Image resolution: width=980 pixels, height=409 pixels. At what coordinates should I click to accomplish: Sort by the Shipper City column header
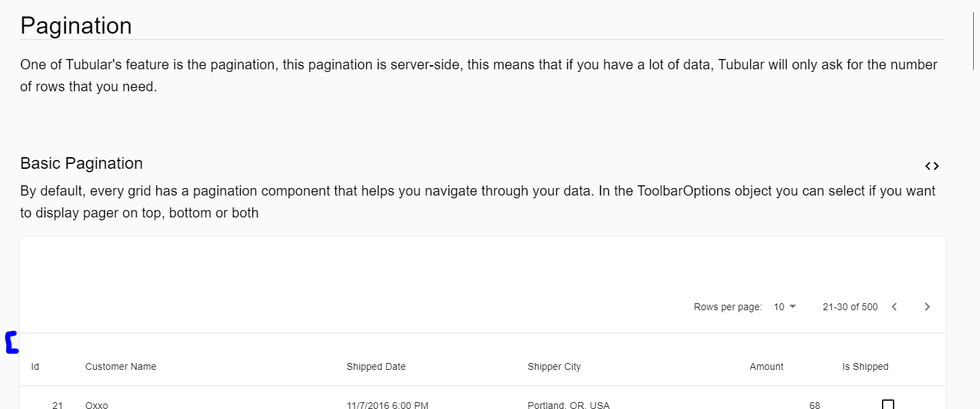coord(554,366)
